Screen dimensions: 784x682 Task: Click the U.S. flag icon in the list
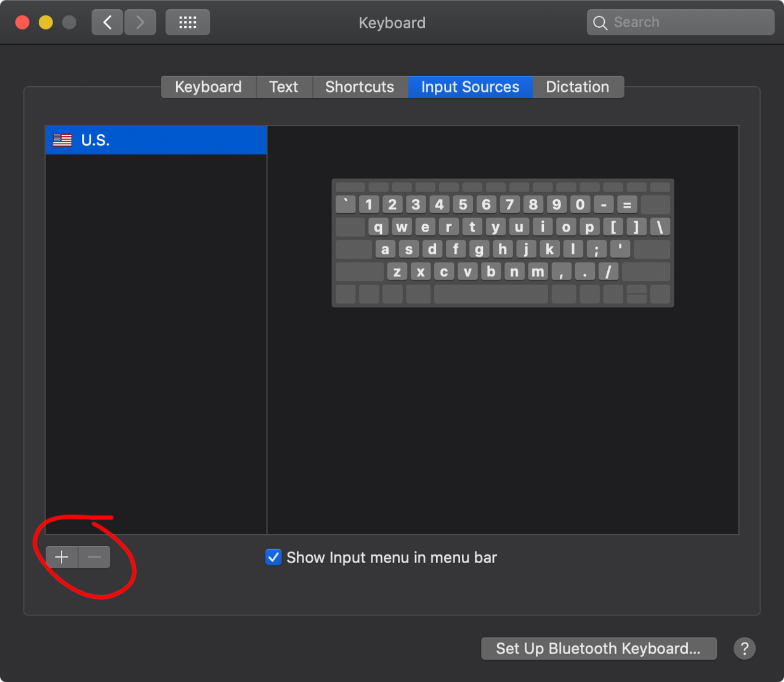point(62,140)
